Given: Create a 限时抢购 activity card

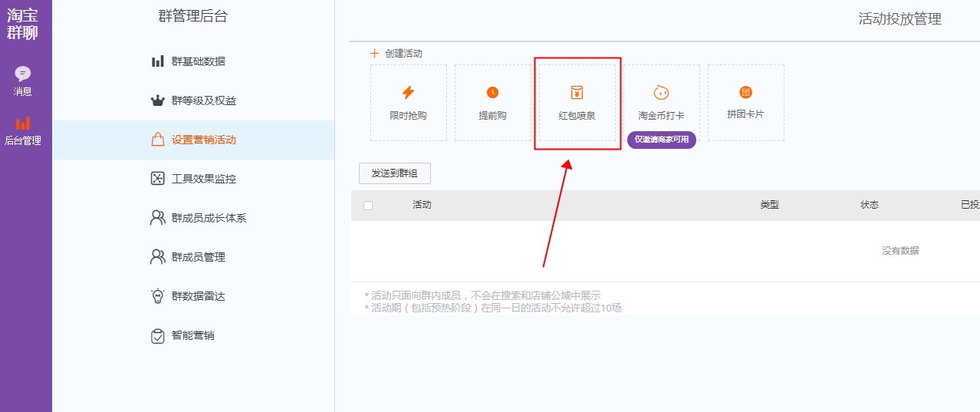Looking at the screenshot, I should click(x=409, y=103).
